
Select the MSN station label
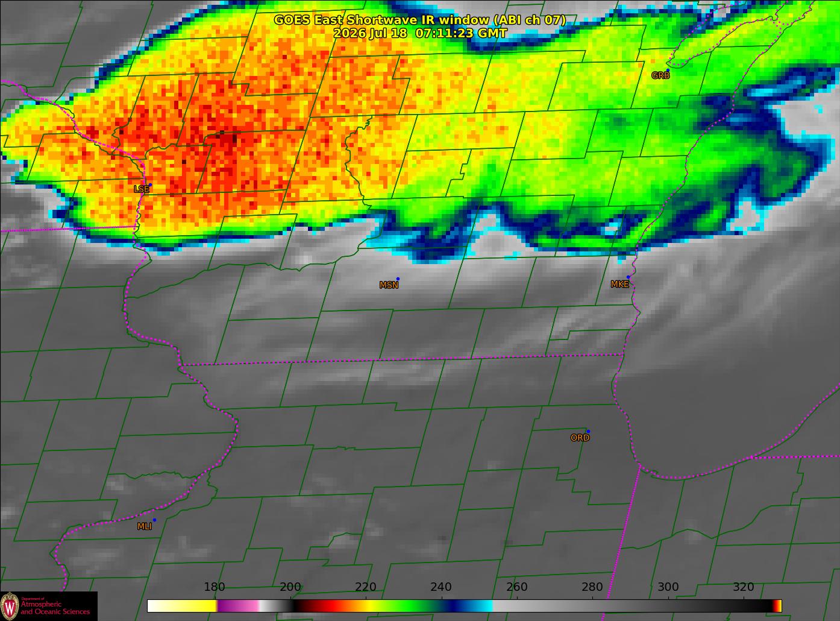tap(389, 285)
